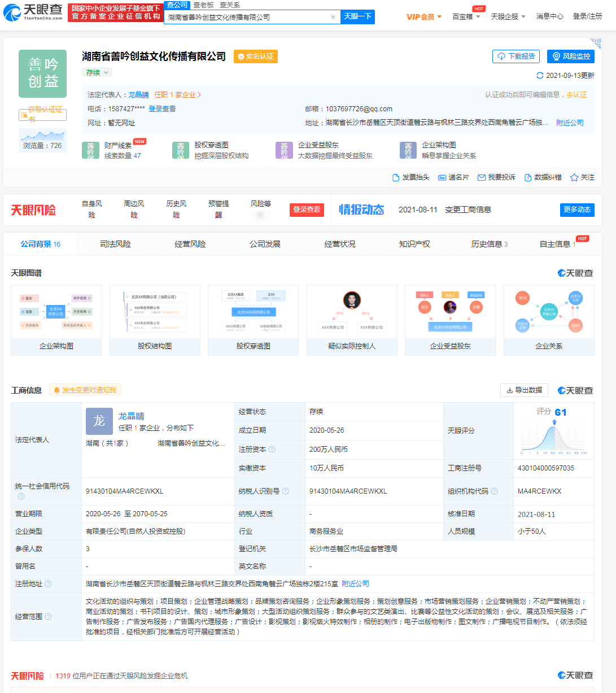Expand the 存续 status dropdown
Image resolution: width=616 pixels, height=693 pixels.
tap(97, 72)
